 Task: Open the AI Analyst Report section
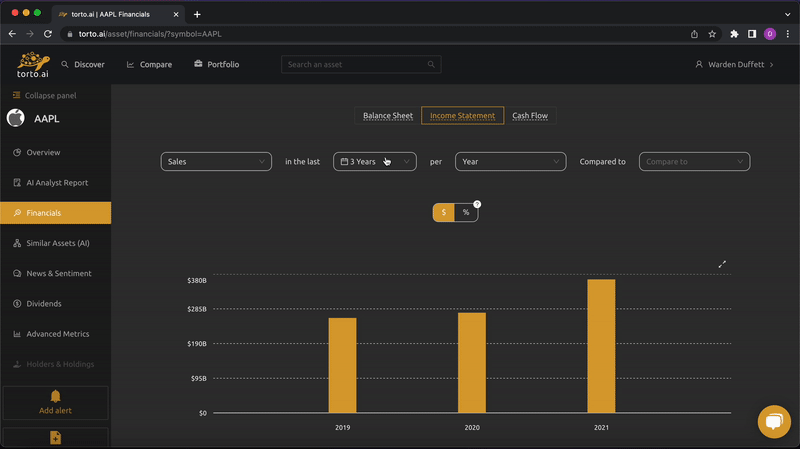click(x=56, y=183)
